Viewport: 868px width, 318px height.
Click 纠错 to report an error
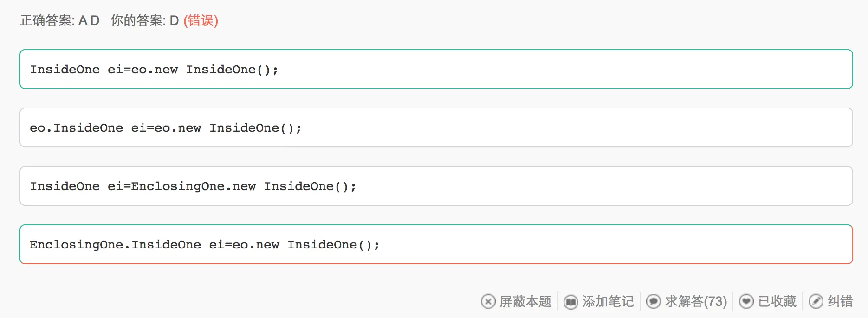tap(840, 301)
